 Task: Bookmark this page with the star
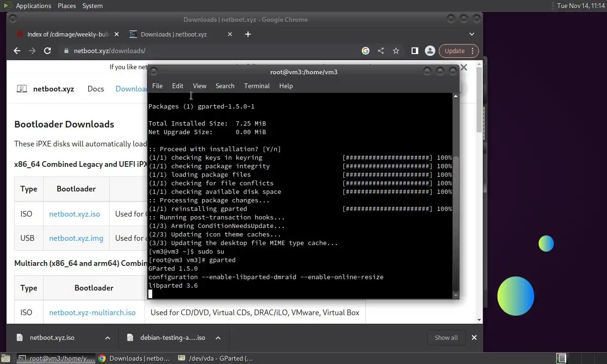(x=396, y=51)
